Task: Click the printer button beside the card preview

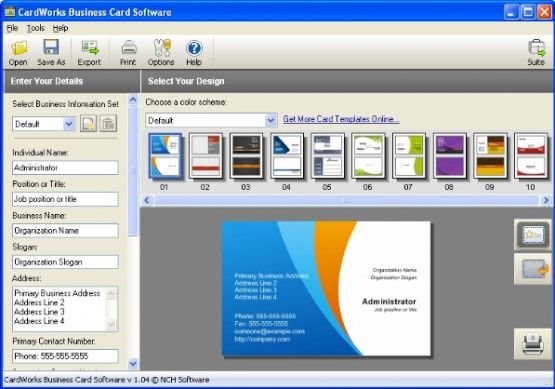Action: 533,344
